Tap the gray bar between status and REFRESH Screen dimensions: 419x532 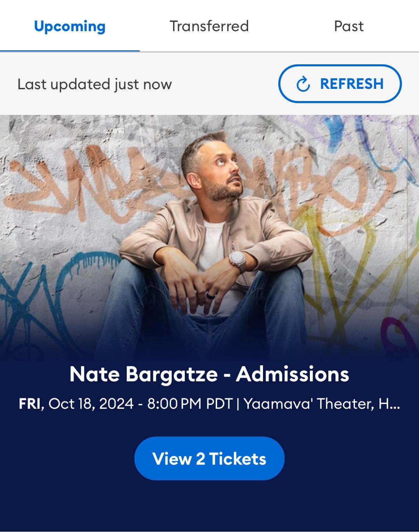(x=225, y=84)
